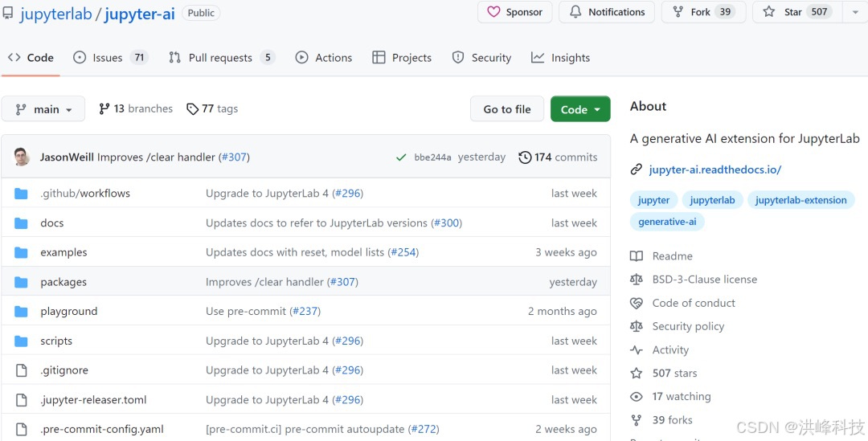This screenshot has height=441, width=868.
Task: Click the folder icon beside playground
Action: [21, 311]
